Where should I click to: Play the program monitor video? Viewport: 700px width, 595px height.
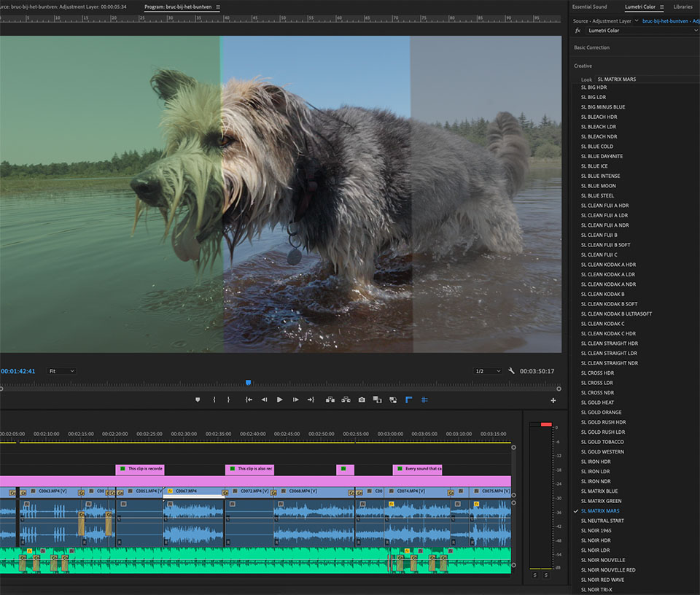coord(279,400)
